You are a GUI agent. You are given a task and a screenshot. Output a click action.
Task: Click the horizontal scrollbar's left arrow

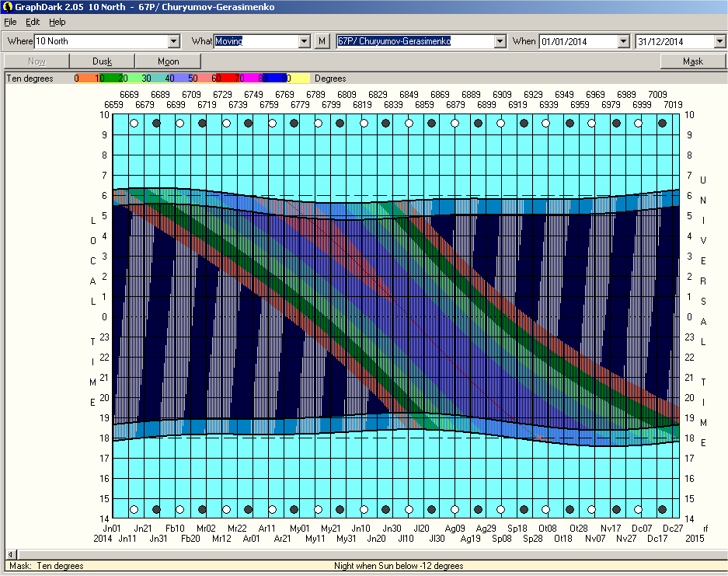[9, 554]
